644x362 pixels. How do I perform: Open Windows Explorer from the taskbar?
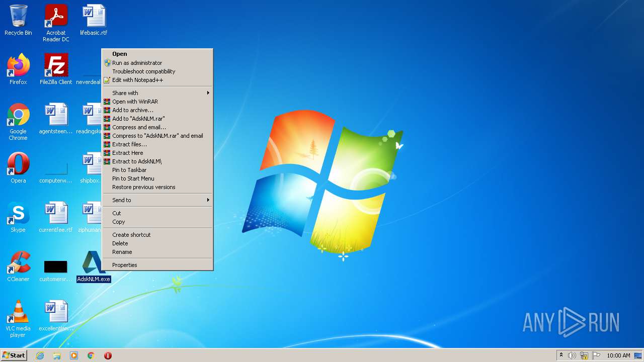[57, 355]
